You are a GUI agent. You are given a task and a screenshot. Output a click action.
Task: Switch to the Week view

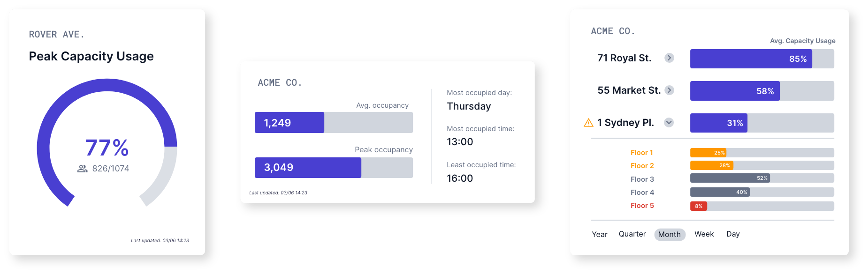[x=704, y=234]
